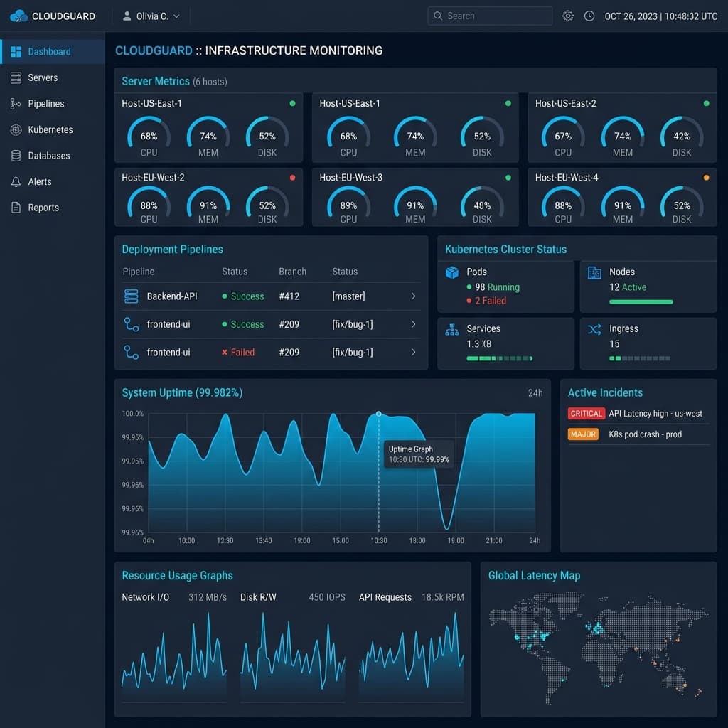Click the Dashboard grid icon in sidebar

tap(16, 51)
